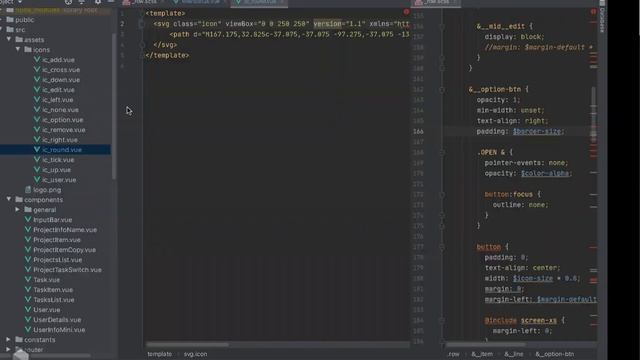This screenshot has height=360, width=640.
Task: Open ProjectsList.vue from the tree
Action: point(58,260)
